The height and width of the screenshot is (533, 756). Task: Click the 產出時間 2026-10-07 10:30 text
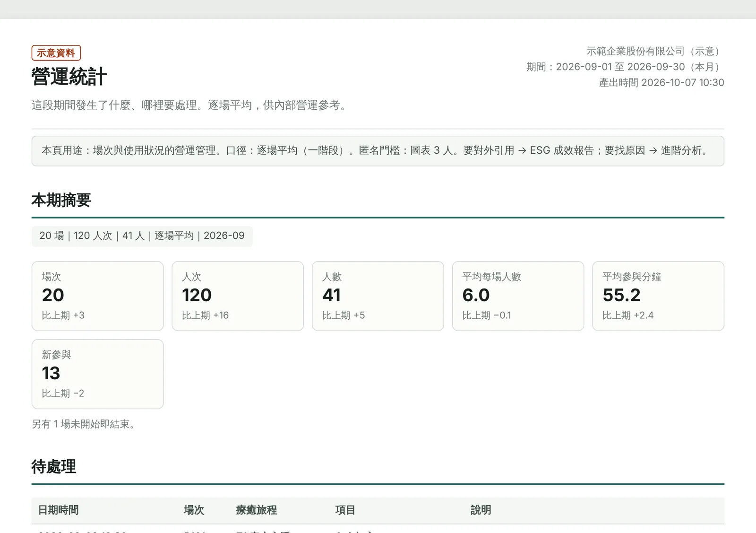click(661, 82)
